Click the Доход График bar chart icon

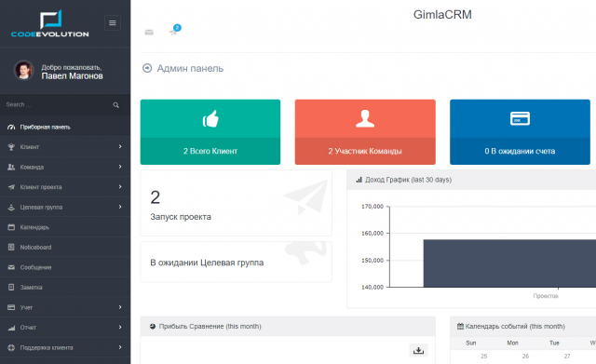359,180
